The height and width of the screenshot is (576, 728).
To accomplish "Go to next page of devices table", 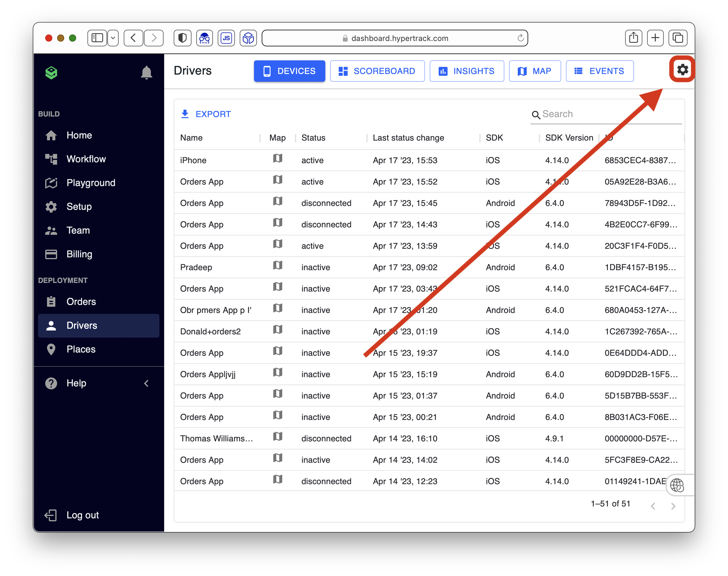I will (x=673, y=506).
